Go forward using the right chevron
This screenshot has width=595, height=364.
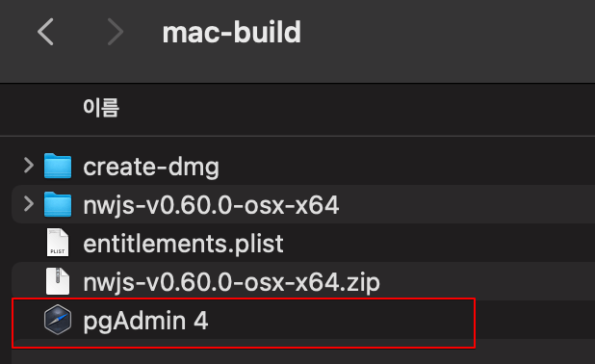coord(115,32)
